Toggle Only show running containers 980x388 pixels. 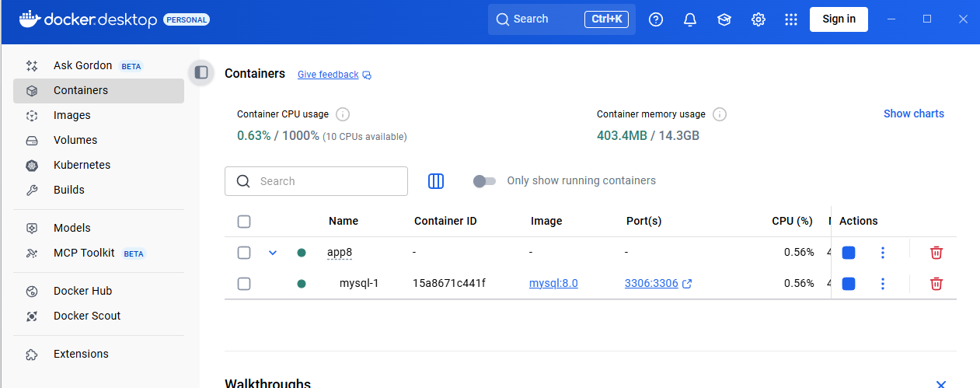pos(484,181)
